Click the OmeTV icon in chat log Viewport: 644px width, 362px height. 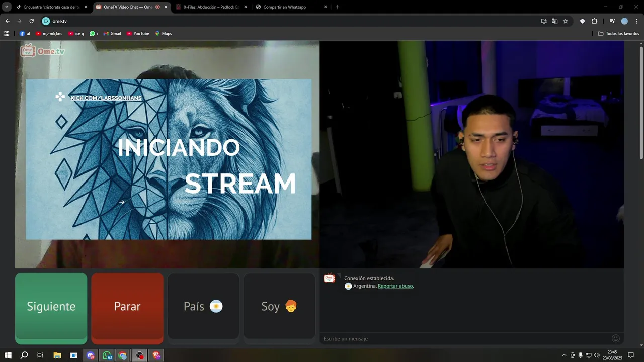coord(330,278)
